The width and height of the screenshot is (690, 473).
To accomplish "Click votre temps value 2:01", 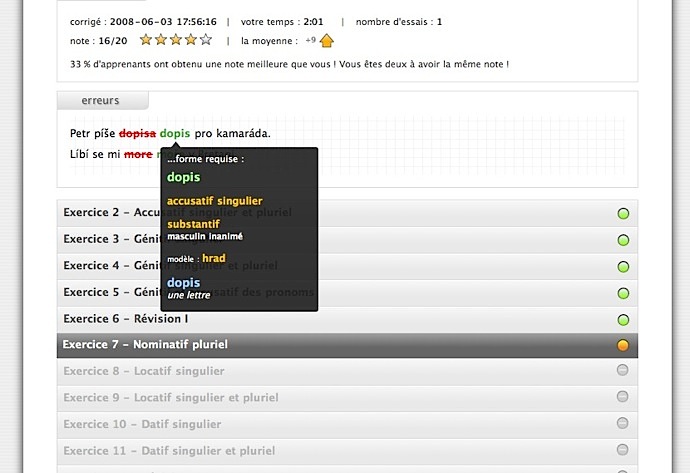I will click(313, 22).
